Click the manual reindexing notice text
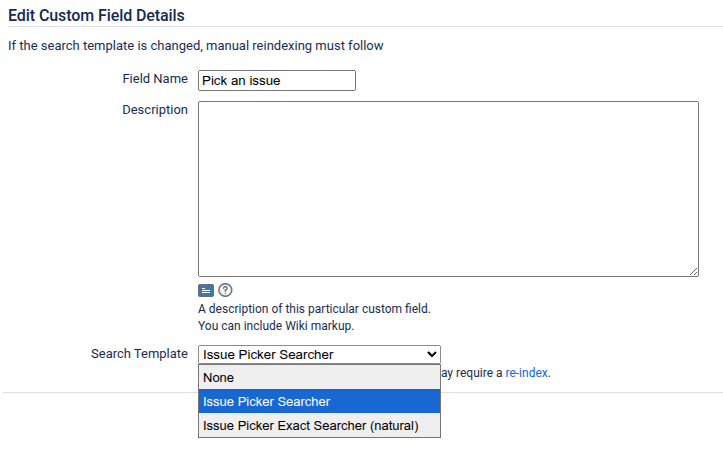723x456 pixels. click(196, 45)
